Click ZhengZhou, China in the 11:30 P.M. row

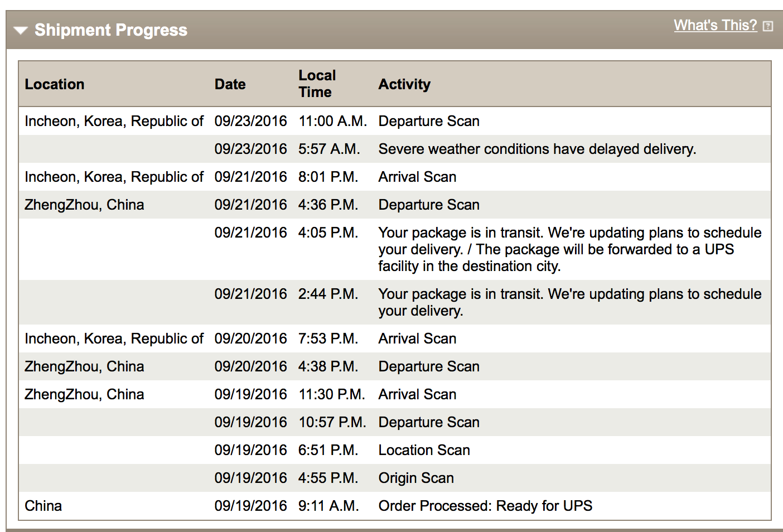[84, 394]
